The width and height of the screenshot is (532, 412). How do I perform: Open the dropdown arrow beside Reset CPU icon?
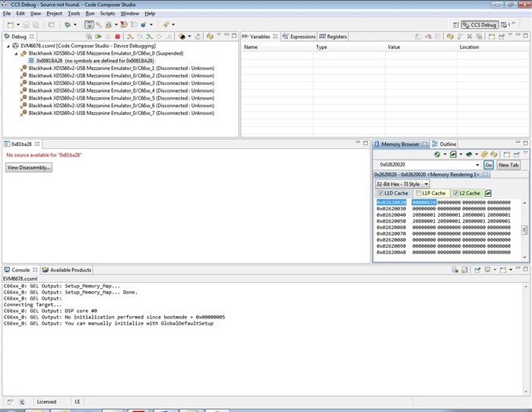[189, 36]
